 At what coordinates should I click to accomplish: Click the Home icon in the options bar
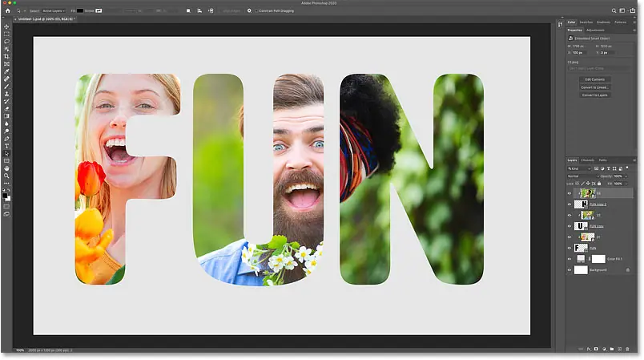click(6, 10)
